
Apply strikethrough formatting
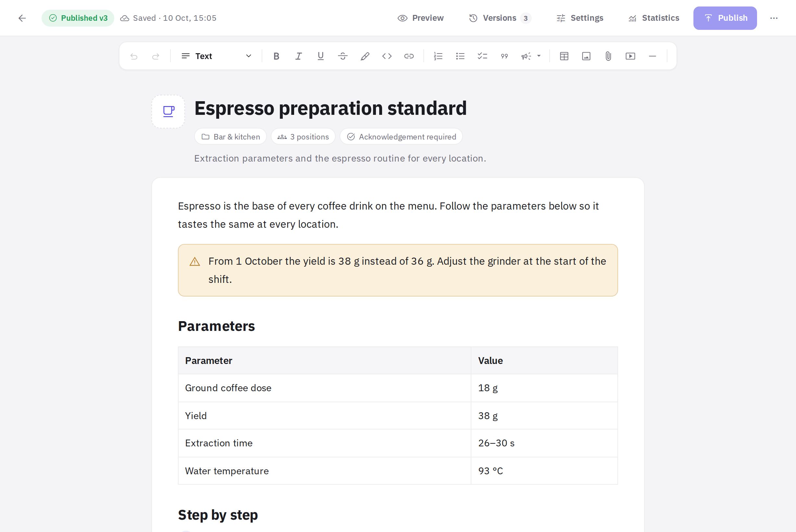coord(343,56)
